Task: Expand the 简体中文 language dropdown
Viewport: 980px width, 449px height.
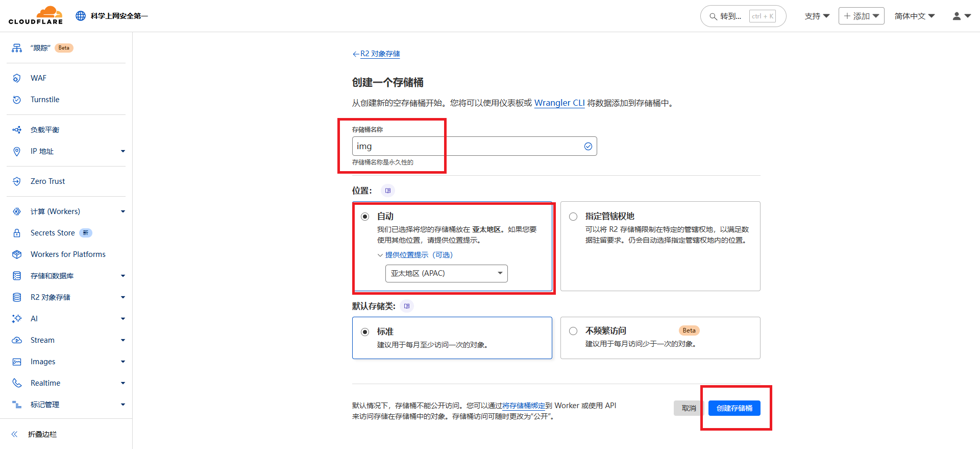Action: tap(914, 16)
